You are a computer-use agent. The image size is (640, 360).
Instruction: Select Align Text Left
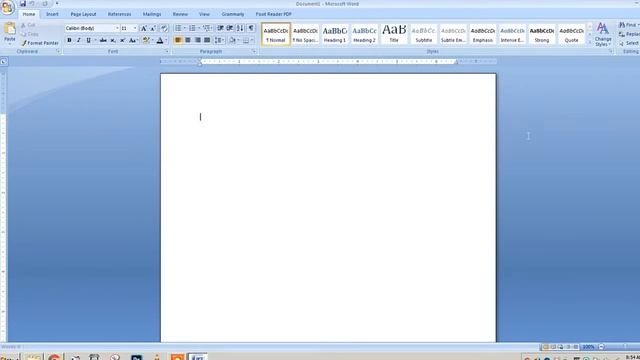coord(178,40)
